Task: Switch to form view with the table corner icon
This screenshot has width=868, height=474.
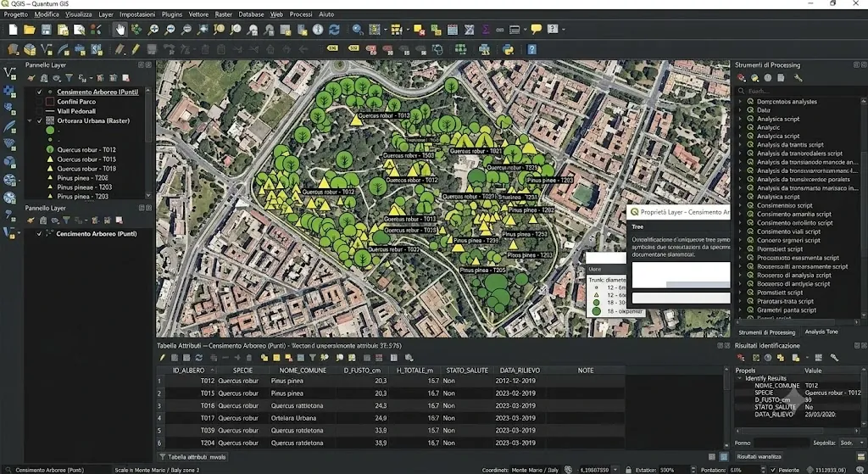Action: 712,457
